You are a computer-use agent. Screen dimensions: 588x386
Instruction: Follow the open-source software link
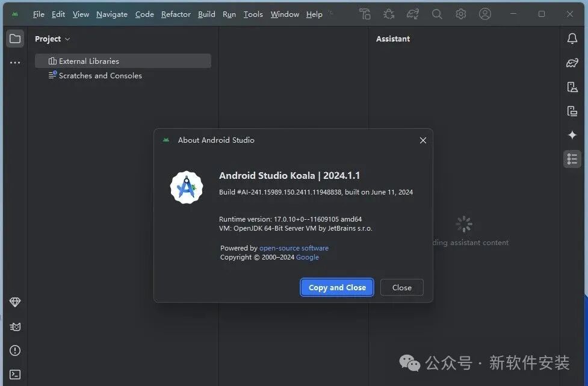294,248
